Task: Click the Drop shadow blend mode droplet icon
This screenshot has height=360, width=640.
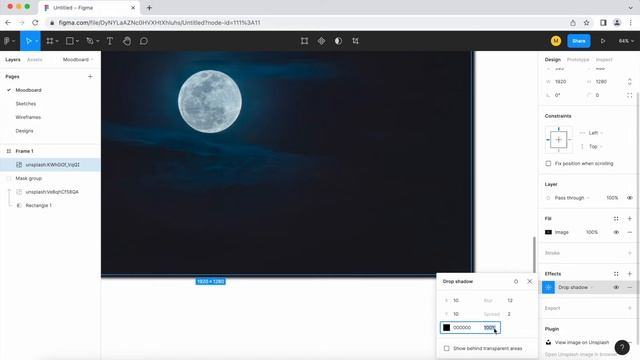Action: point(516,282)
